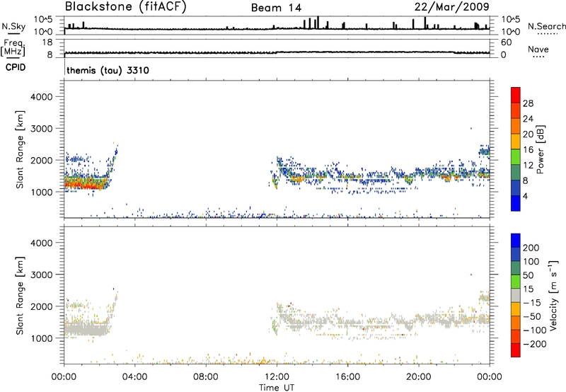The height and width of the screenshot is (392, 566).
Task: Click the "Nave" legend label
Action: point(538,50)
